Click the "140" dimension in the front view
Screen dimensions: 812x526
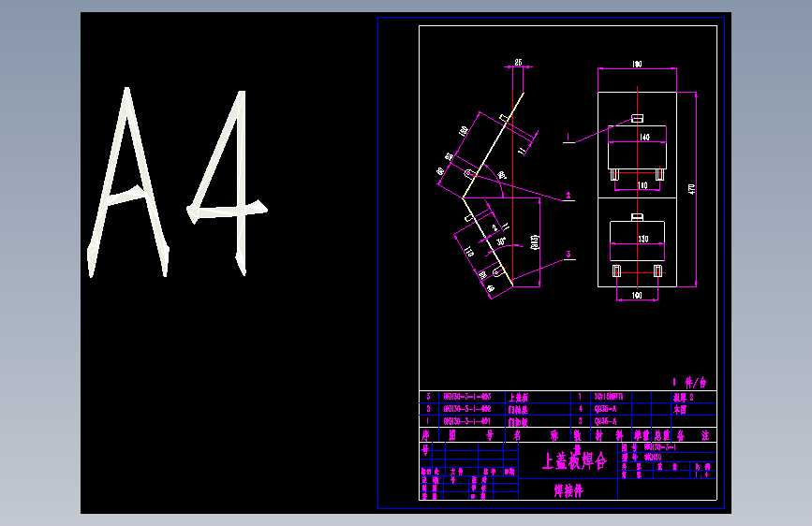644,138
